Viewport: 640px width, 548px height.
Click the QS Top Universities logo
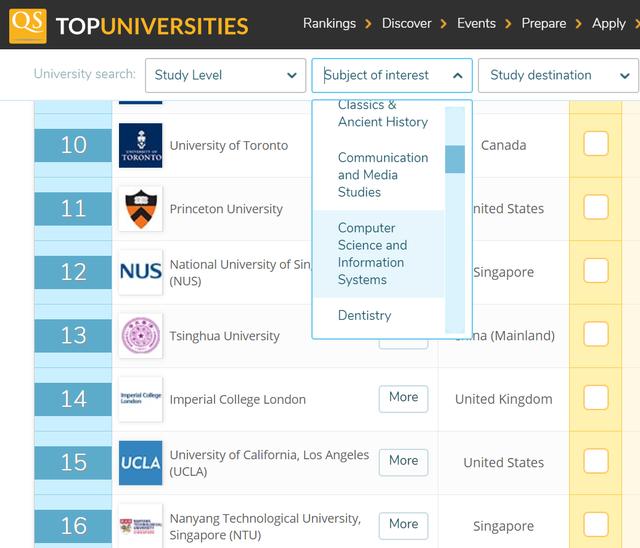[x=129, y=26]
